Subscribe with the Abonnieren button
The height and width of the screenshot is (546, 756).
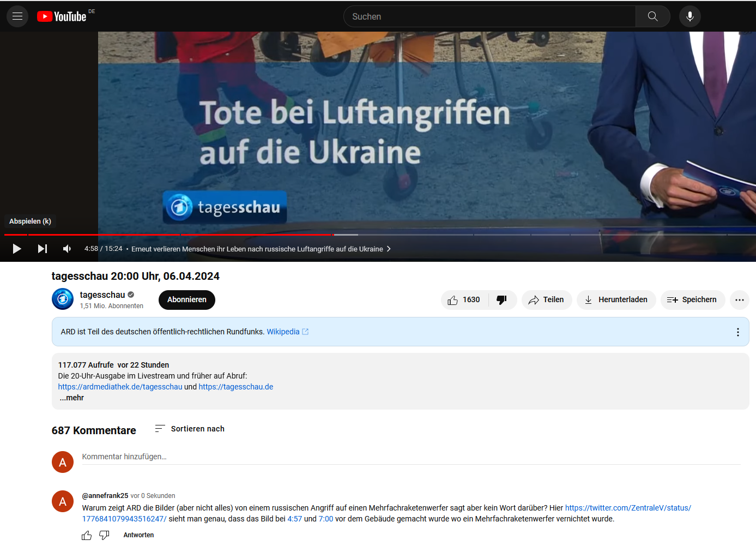tap(187, 299)
